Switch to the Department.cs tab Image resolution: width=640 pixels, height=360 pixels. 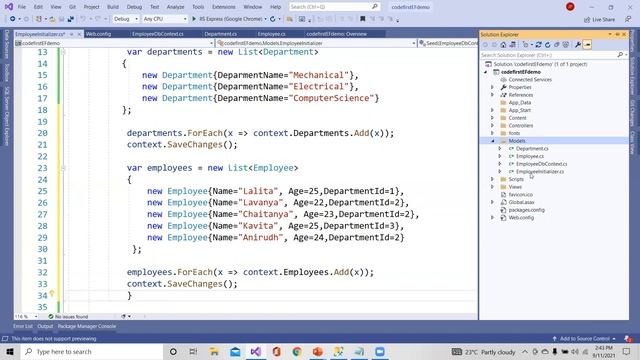click(x=220, y=34)
